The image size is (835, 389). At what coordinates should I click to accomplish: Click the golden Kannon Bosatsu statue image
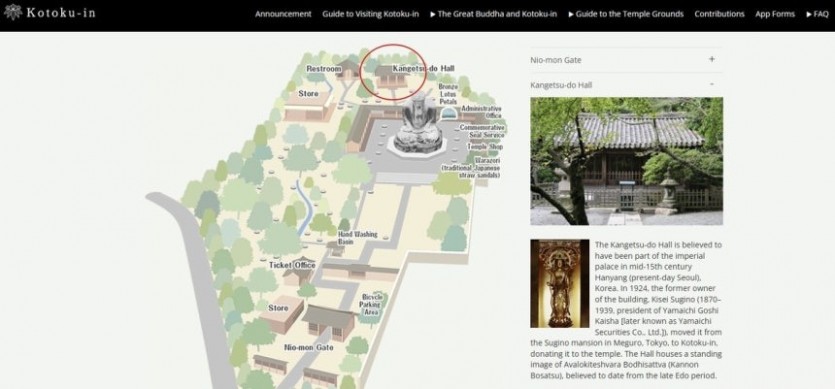tap(559, 283)
